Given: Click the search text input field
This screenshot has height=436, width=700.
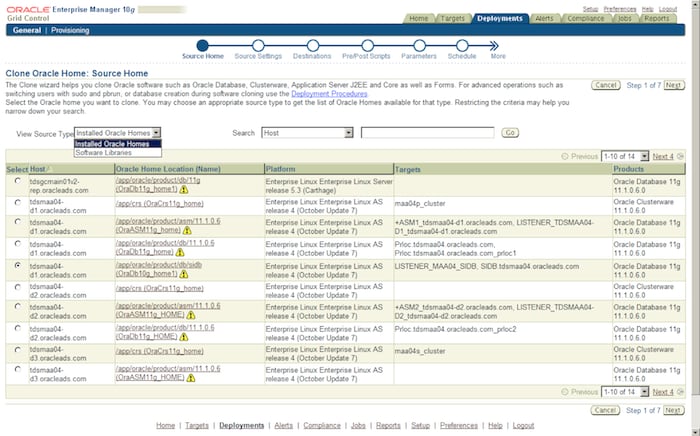Looking at the screenshot, I should (x=428, y=133).
